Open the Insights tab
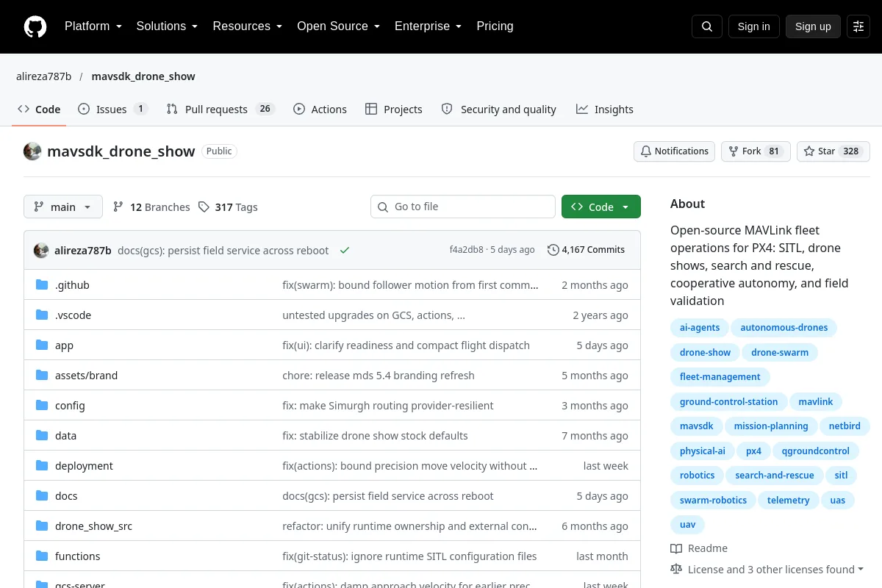Image resolution: width=882 pixels, height=588 pixels. point(605,110)
